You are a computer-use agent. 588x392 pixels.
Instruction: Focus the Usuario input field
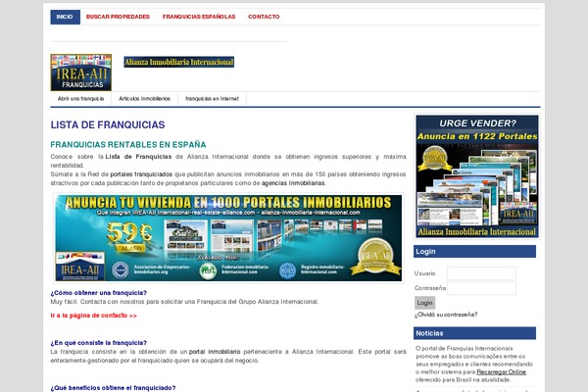click(x=481, y=273)
